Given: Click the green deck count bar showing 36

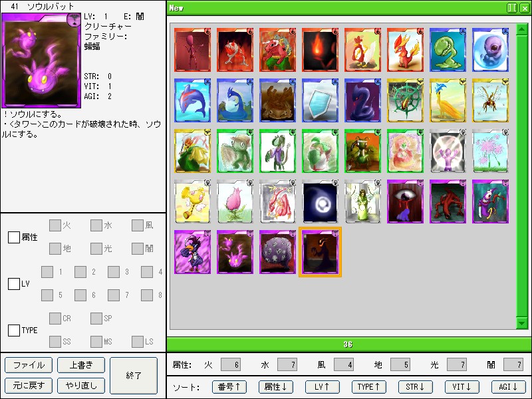Looking at the screenshot, I should click(x=348, y=344).
